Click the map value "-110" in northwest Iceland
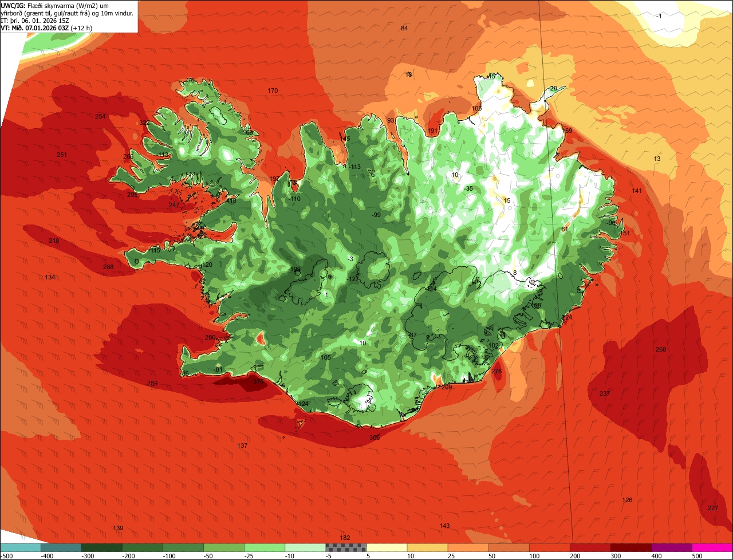Image resolution: width=733 pixels, height=560 pixels. pos(294,199)
